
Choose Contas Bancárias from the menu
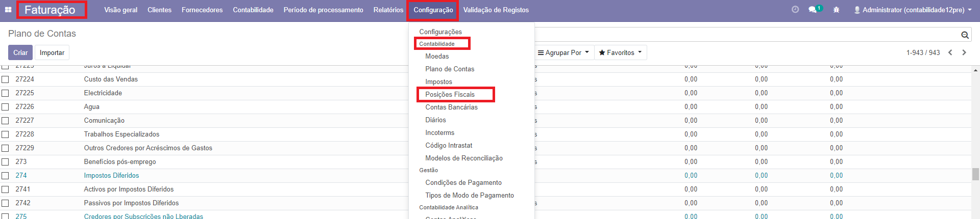click(451, 107)
